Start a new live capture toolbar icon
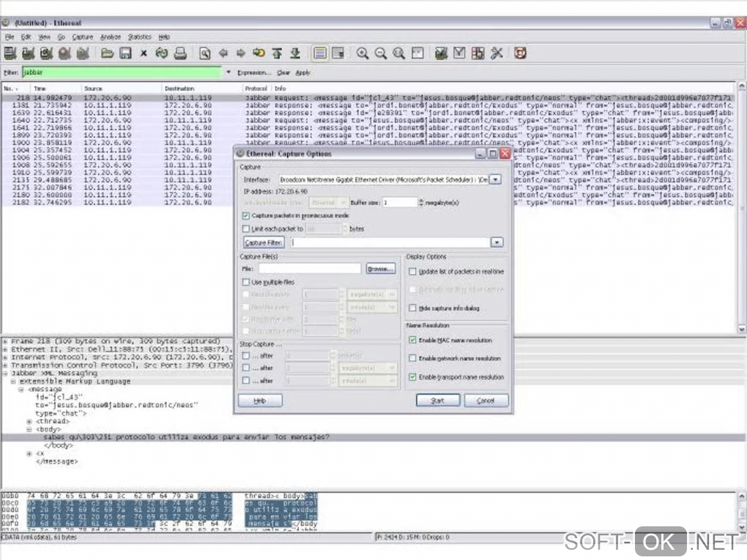The width and height of the screenshot is (747, 560). coord(46,53)
